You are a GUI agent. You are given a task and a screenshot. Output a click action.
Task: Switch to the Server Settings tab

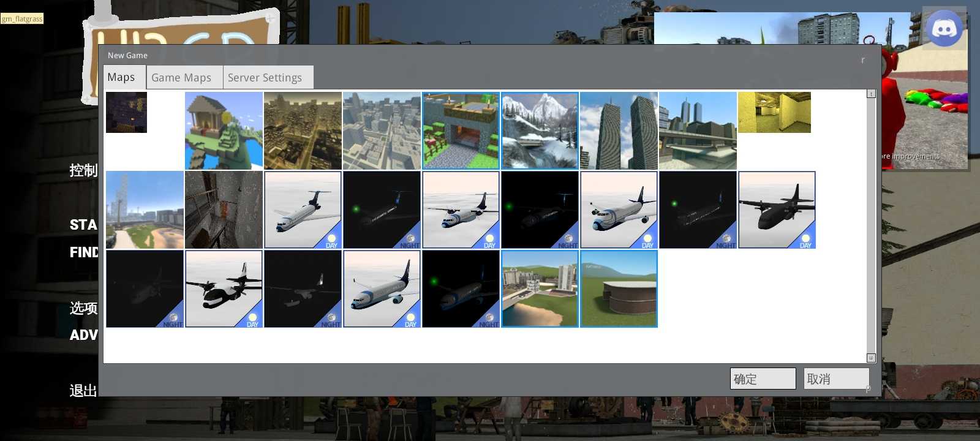(265, 78)
